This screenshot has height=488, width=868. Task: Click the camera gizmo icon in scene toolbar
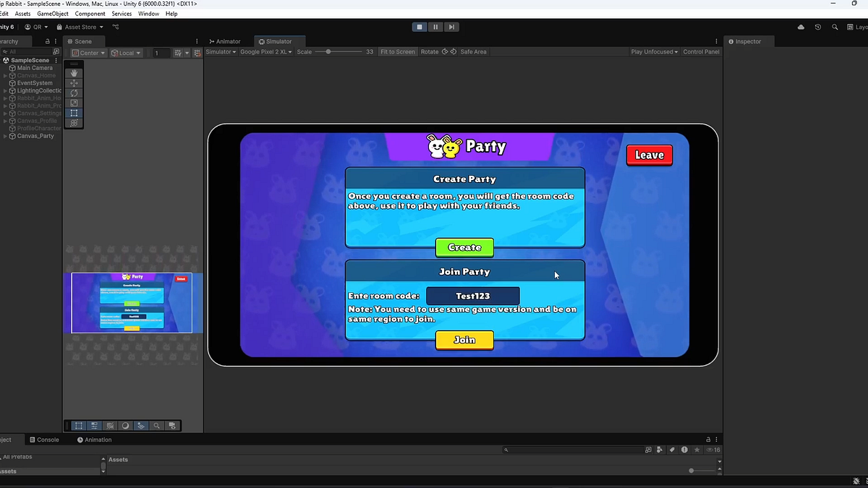172,425
